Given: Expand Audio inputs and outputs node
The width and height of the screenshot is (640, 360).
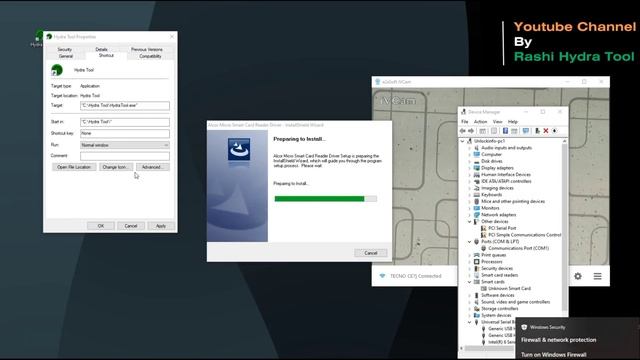Looking at the screenshot, I should click(469, 148).
